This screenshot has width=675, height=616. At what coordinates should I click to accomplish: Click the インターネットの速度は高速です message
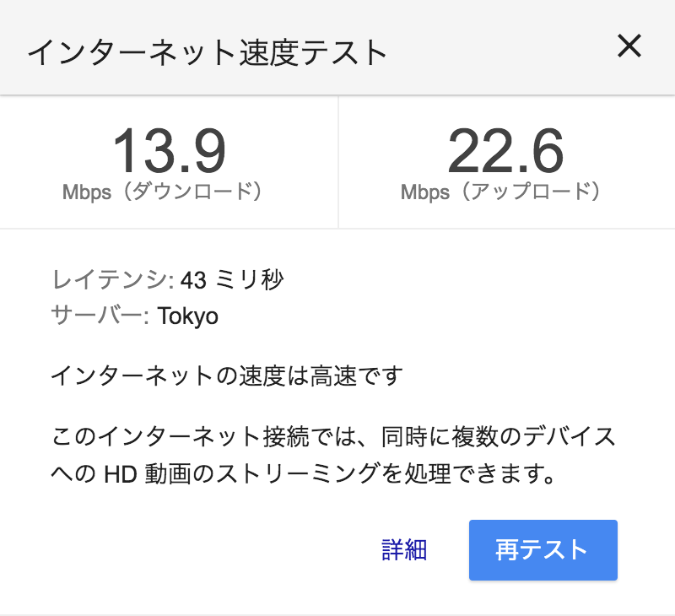click(x=227, y=376)
